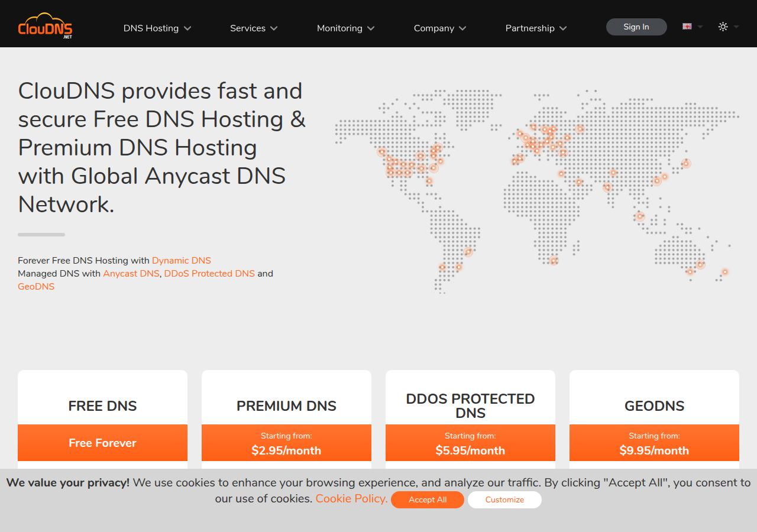Open the Monitoring menu
The image size is (757, 532).
[346, 28]
